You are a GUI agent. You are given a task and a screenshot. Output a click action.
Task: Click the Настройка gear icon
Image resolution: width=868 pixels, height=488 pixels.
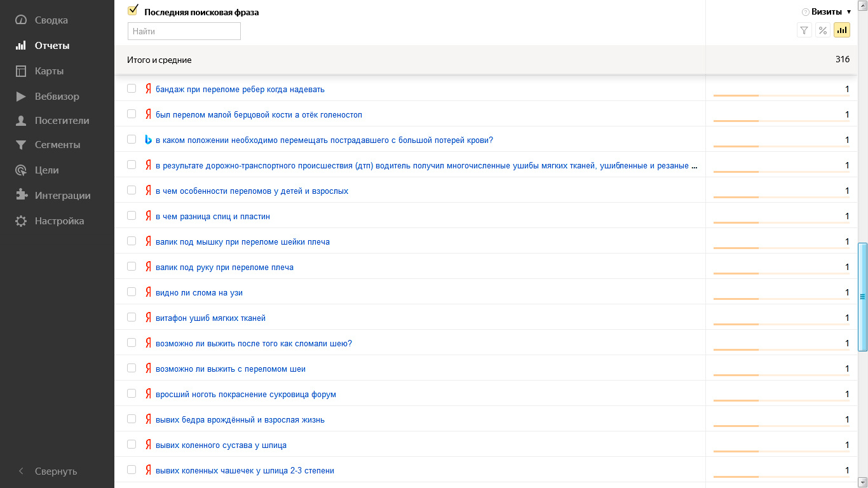point(21,221)
